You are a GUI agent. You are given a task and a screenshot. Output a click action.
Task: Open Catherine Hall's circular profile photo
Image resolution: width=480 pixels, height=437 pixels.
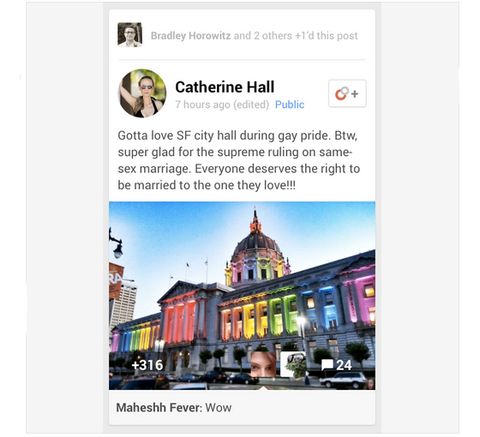coord(143,94)
